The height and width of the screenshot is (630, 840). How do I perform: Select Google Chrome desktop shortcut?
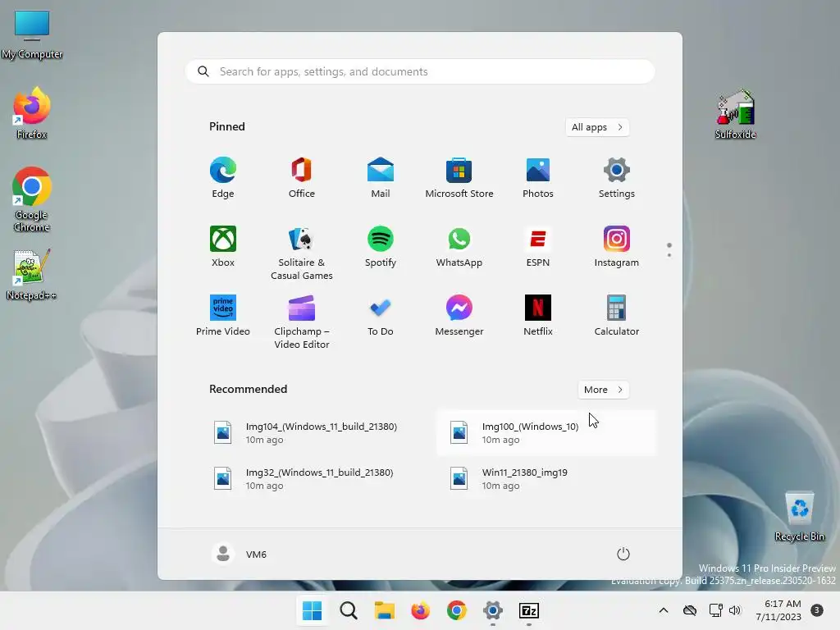point(32,199)
